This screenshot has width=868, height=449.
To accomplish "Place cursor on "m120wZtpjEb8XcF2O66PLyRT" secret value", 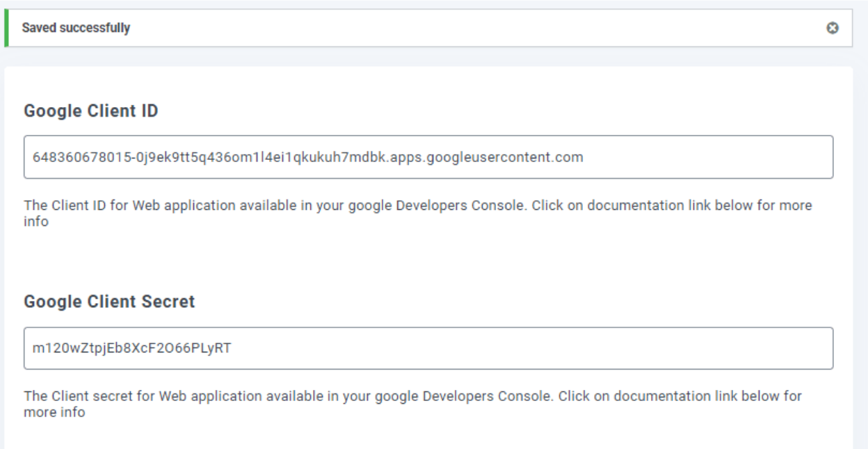I will (131, 348).
